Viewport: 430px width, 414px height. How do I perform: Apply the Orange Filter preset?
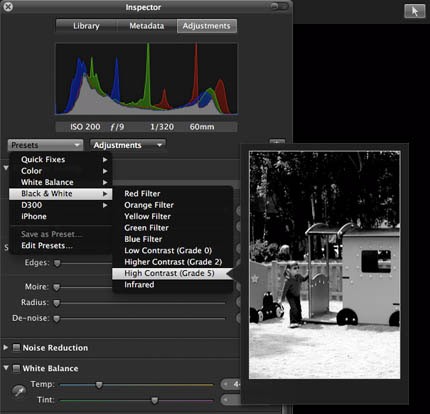click(172, 205)
